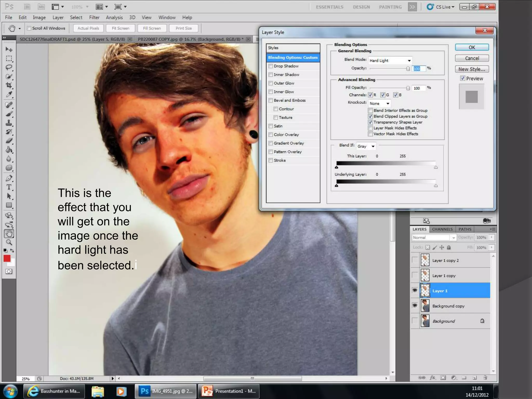
Task: Select the Type tool
Action: (x=9, y=187)
